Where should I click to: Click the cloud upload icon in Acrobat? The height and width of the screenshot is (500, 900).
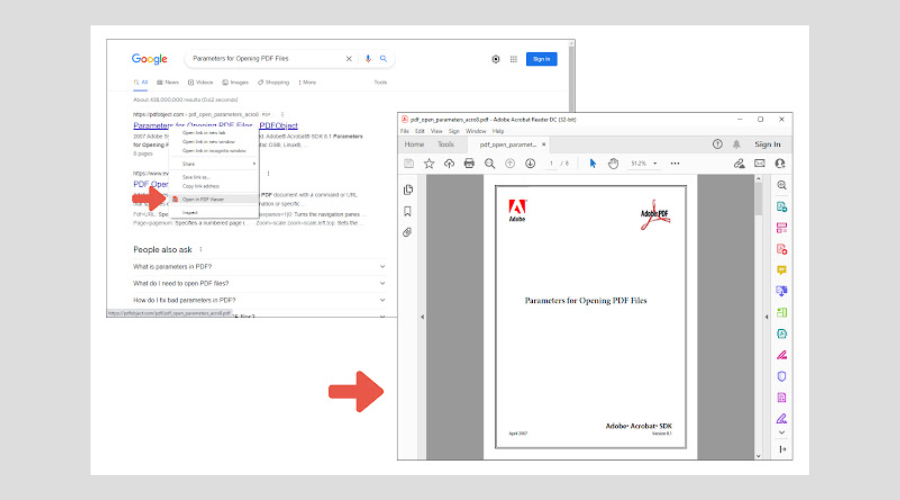(x=449, y=164)
